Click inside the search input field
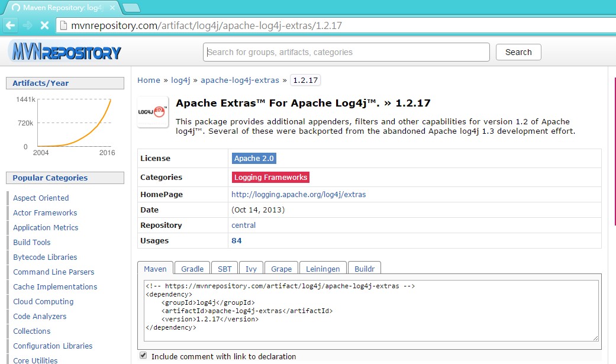Screen dimensions: 616x364 pyautogui.click(x=347, y=51)
